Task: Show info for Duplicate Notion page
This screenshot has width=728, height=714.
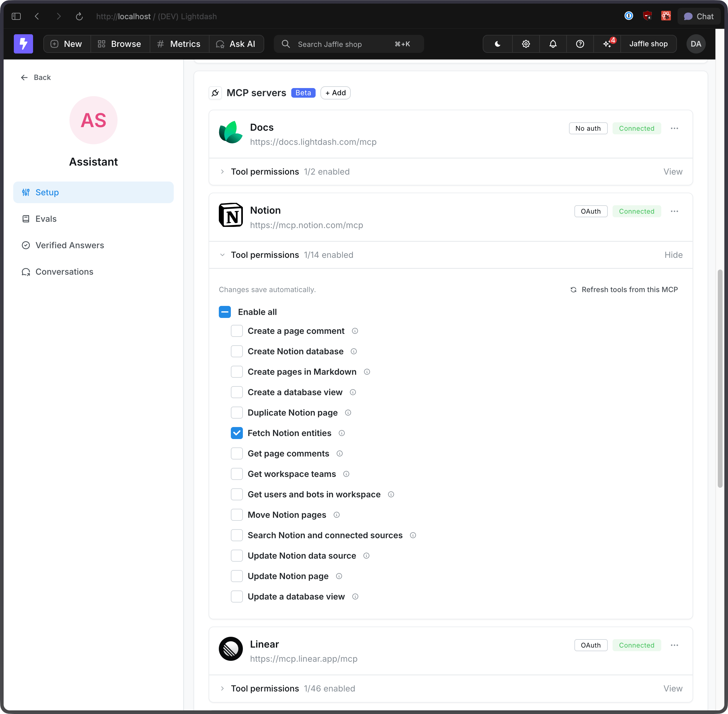Action: tap(348, 413)
